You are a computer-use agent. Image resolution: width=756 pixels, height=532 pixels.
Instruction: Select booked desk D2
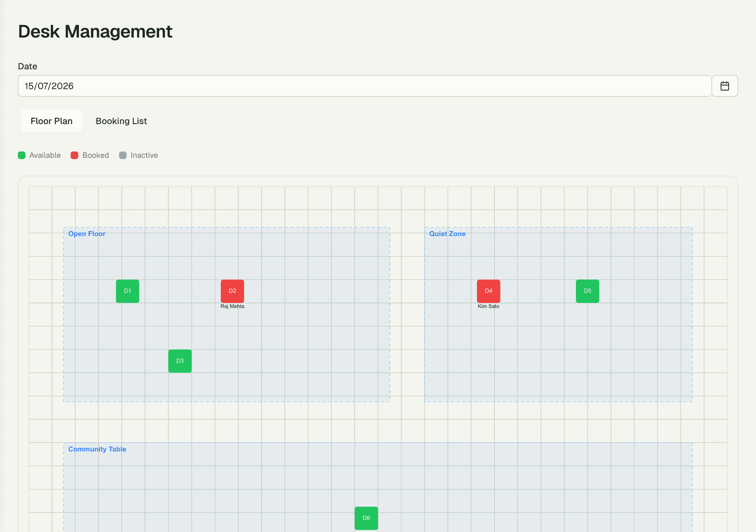(233, 291)
